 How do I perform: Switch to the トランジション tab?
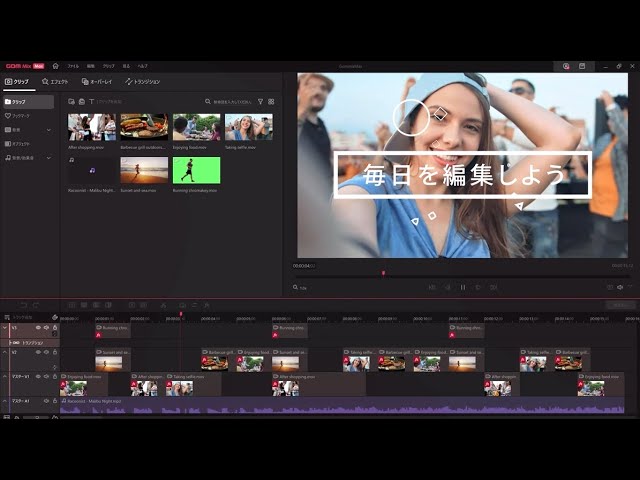pos(142,82)
